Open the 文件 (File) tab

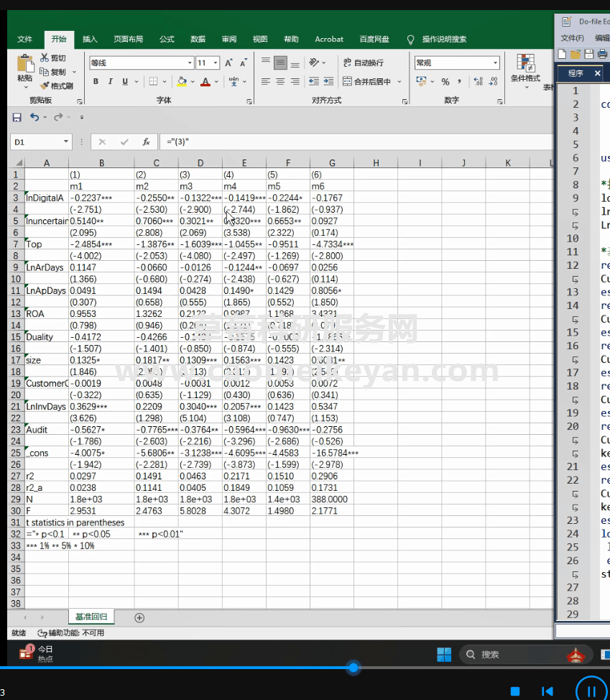tap(24, 40)
